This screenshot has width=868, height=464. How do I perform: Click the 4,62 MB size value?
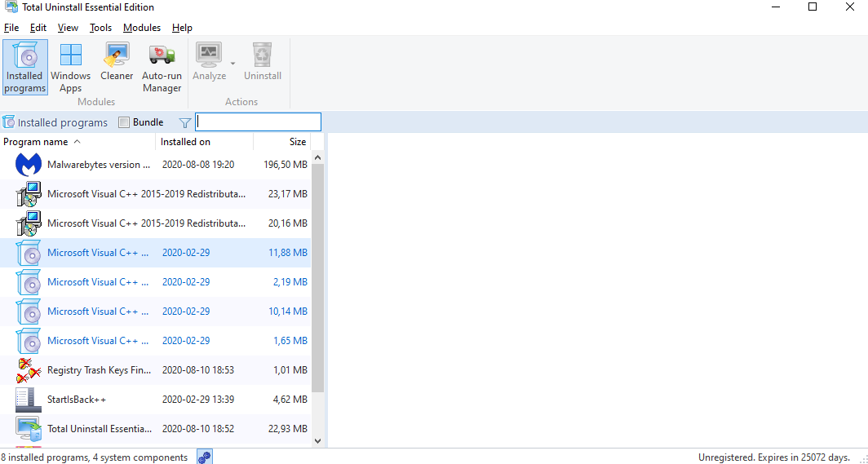[290, 400]
